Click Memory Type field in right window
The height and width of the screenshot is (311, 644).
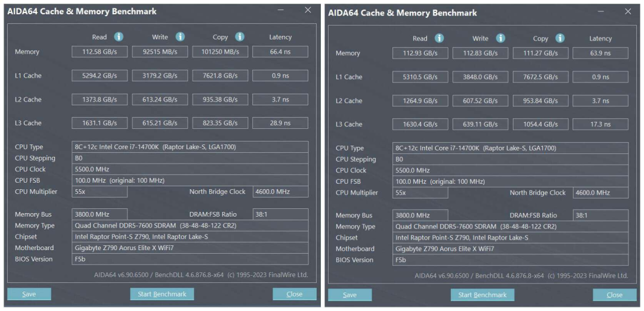(x=510, y=227)
